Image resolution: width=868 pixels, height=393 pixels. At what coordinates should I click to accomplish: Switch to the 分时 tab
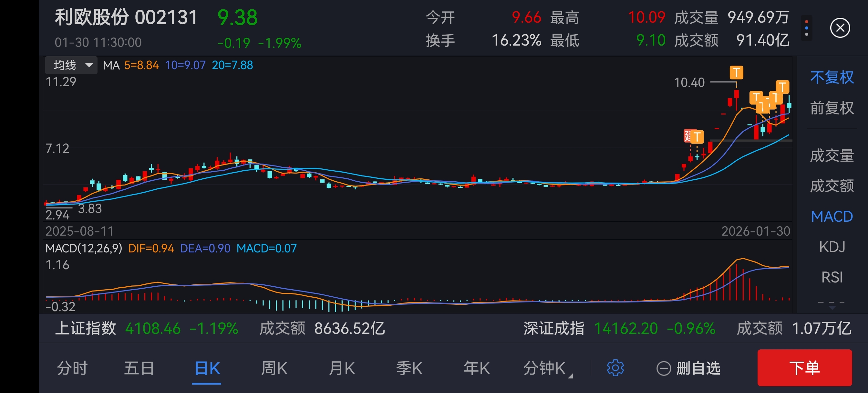(x=72, y=368)
